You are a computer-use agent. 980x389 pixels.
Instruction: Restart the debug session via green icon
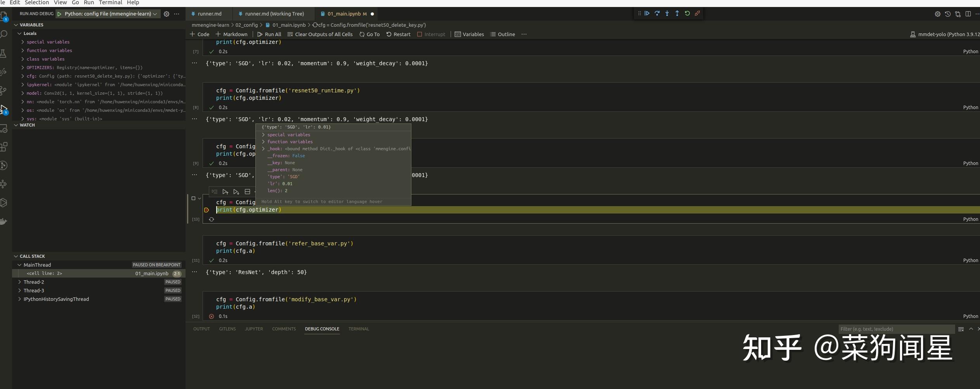(x=687, y=13)
